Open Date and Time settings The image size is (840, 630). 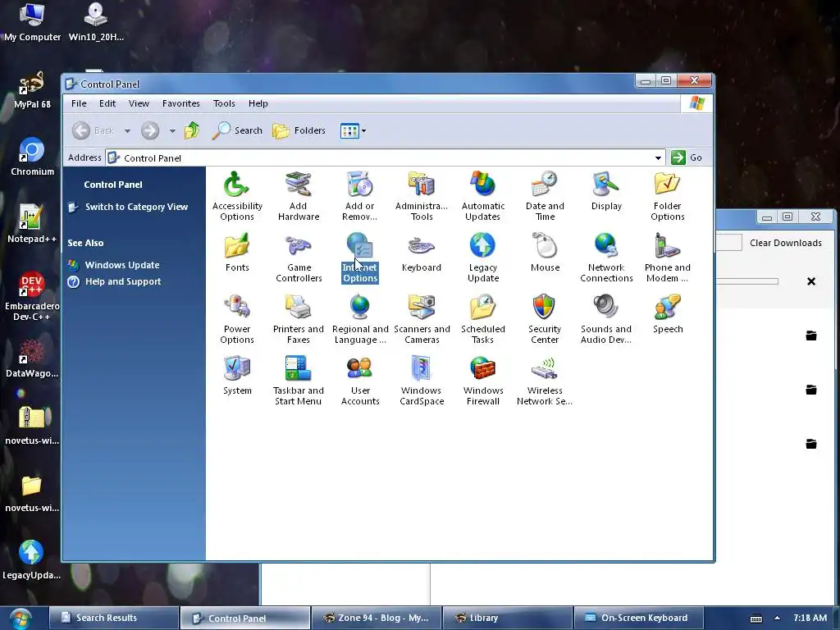click(545, 196)
